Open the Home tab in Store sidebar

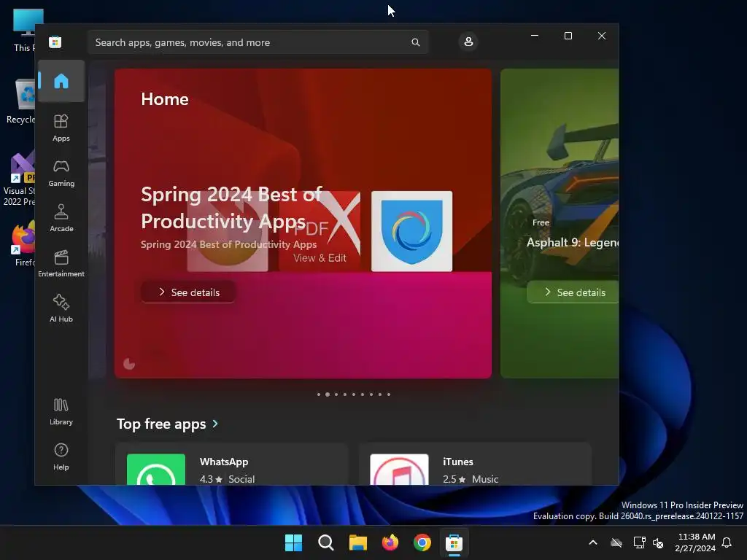[x=61, y=81]
